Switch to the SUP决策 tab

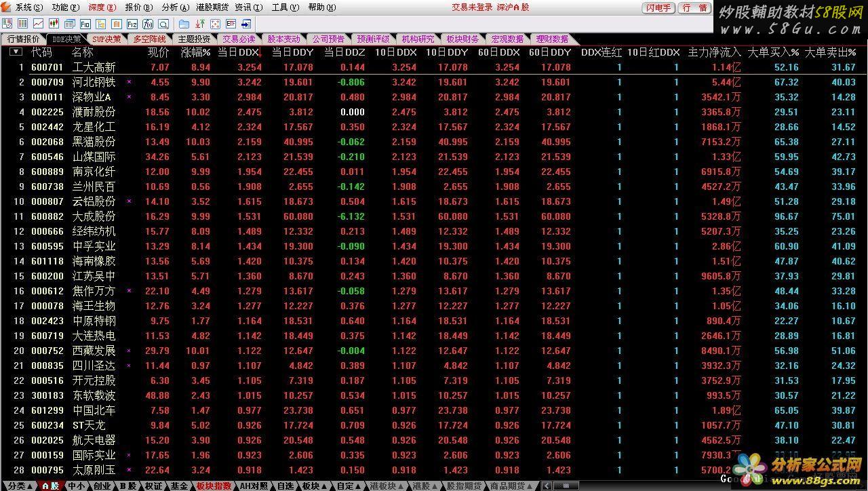(x=107, y=39)
